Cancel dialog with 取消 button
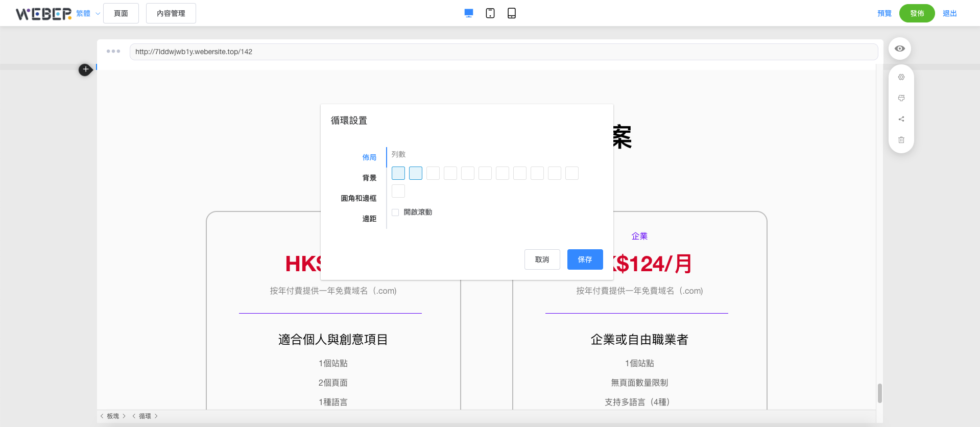 point(542,259)
